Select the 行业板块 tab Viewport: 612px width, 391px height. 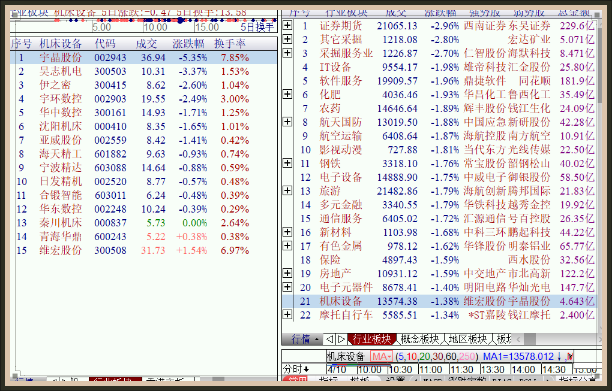pyautogui.click(x=372, y=339)
